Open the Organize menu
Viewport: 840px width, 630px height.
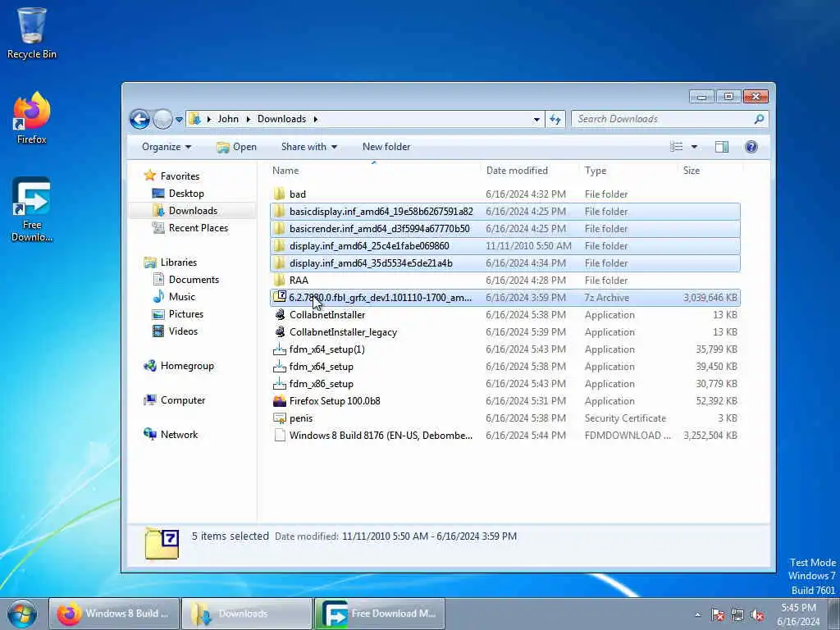166,147
